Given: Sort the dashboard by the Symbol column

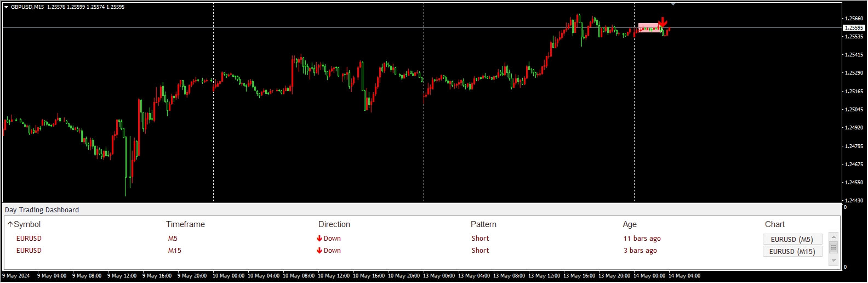Looking at the screenshot, I should (x=27, y=224).
